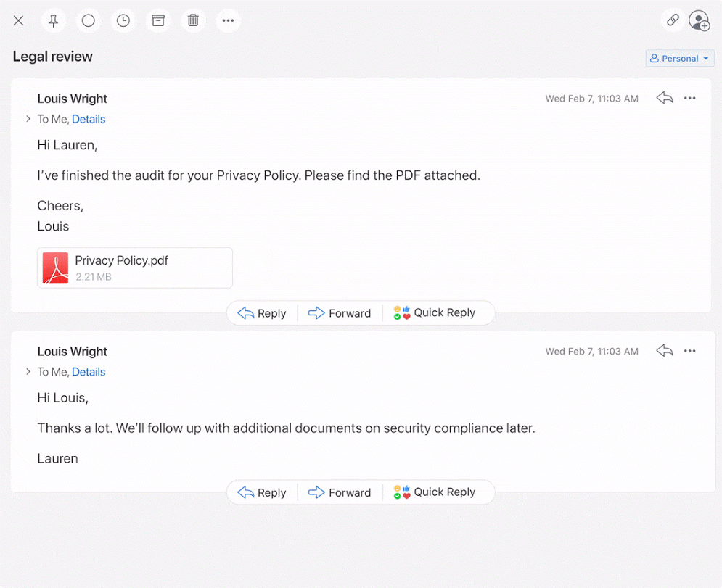Expand details of the first email with its chevron
This screenshot has width=722, height=588.
click(28, 119)
